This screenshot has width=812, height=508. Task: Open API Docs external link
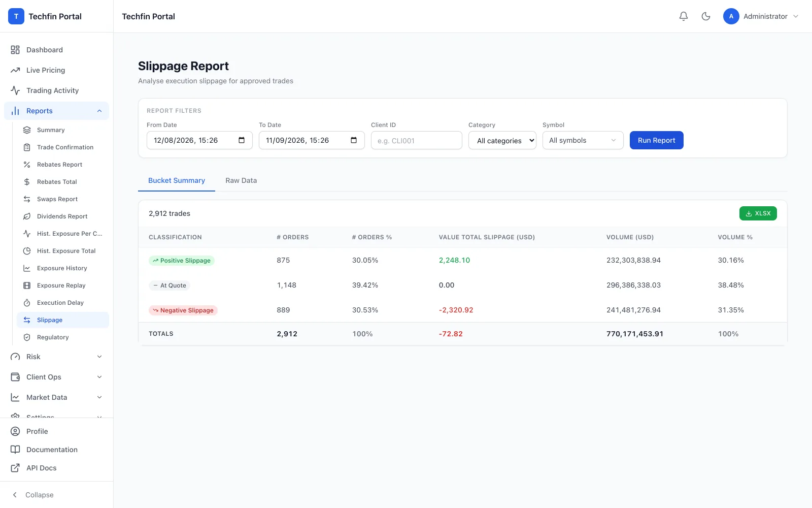click(56, 468)
